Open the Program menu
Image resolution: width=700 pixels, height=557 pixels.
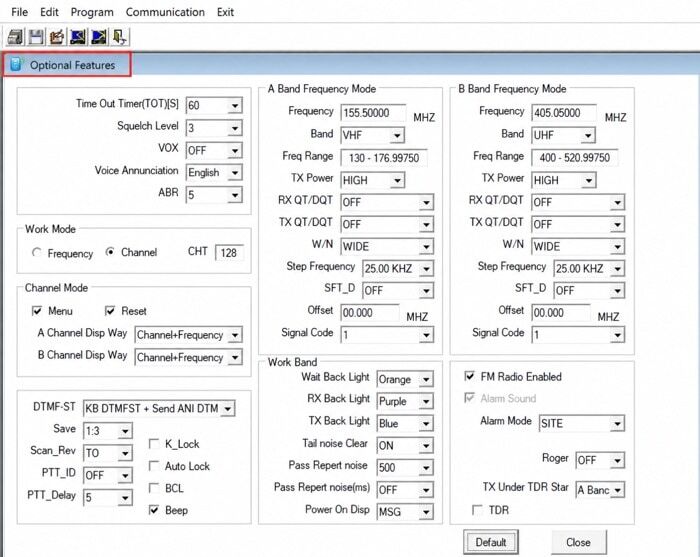[92, 12]
